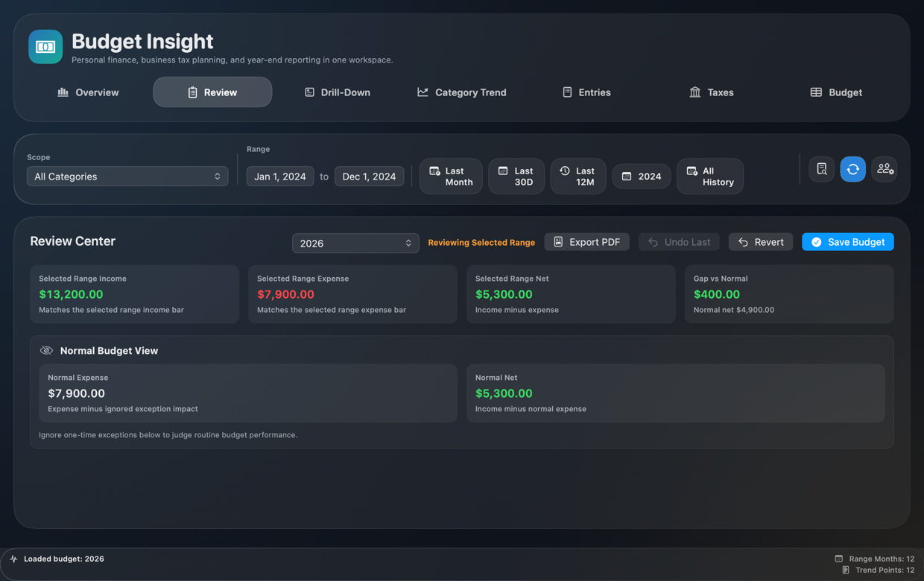Click the range start date Jan 1, 2024
Screen dimensions: 924x581
click(x=280, y=177)
